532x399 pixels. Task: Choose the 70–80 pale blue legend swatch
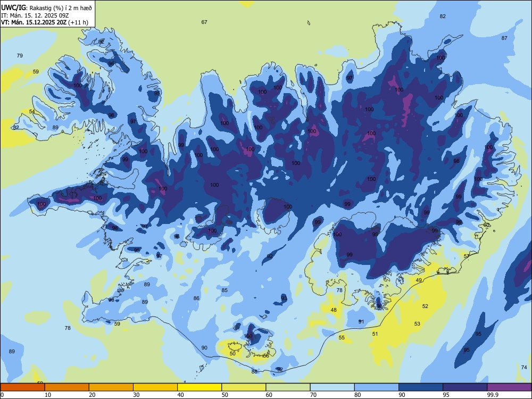(x=332, y=387)
